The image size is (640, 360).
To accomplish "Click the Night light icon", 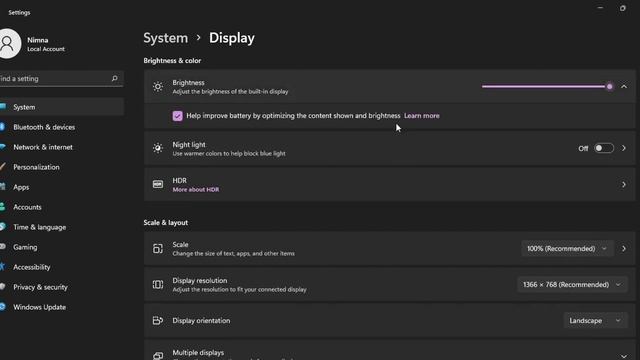I will tap(158, 148).
